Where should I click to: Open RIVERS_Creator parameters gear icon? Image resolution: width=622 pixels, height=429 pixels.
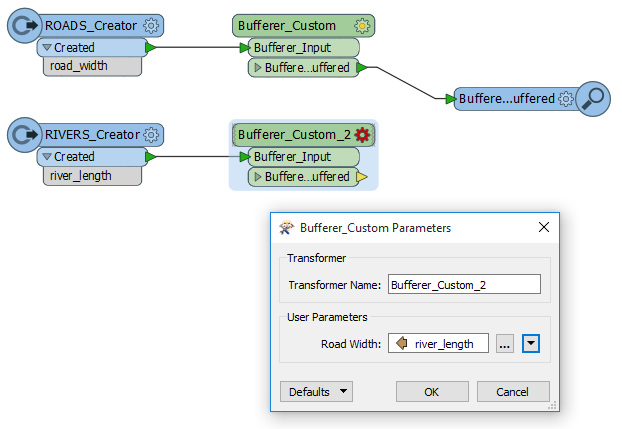tap(151, 135)
